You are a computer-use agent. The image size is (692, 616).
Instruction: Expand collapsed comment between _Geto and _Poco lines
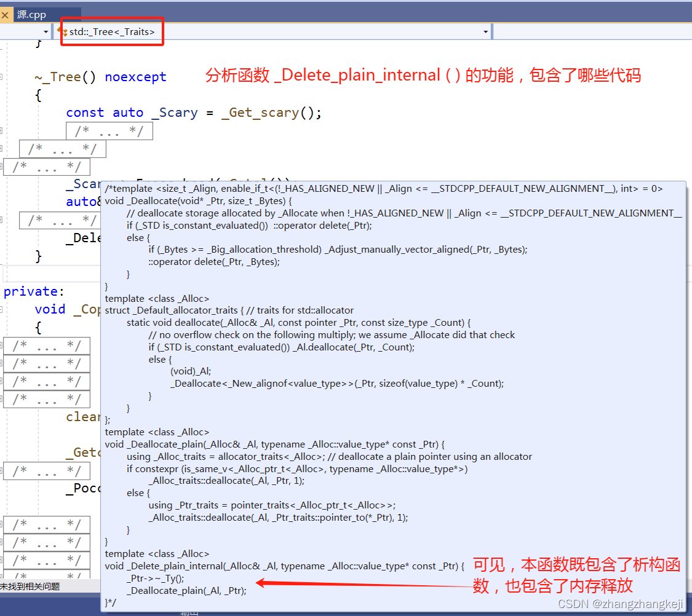[47, 471]
